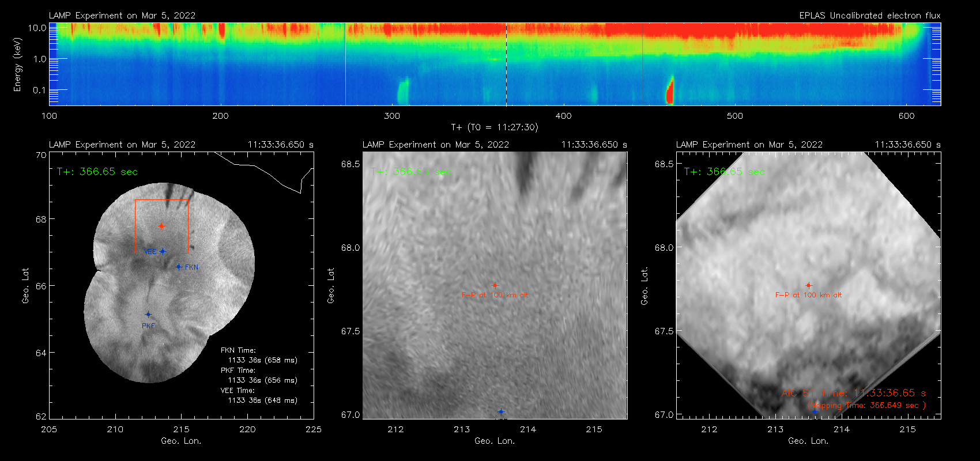Image resolution: width=980 pixels, height=461 pixels.
Task: Click the '300' spectrogram time tick label
Action: coord(392,116)
